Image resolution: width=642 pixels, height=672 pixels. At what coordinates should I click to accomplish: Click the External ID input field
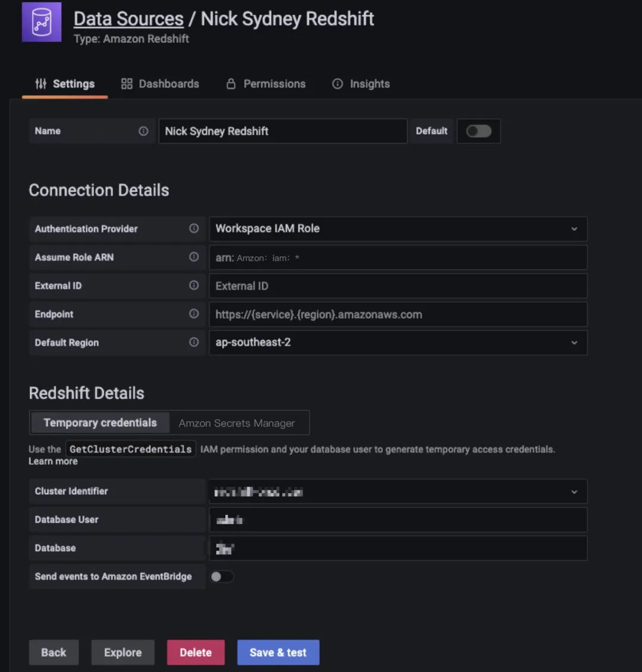398,286
